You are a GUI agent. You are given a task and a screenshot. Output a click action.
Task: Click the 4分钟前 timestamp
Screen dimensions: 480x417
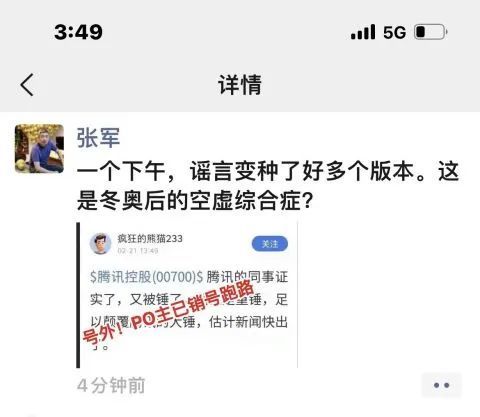click(x=111, y=385)
